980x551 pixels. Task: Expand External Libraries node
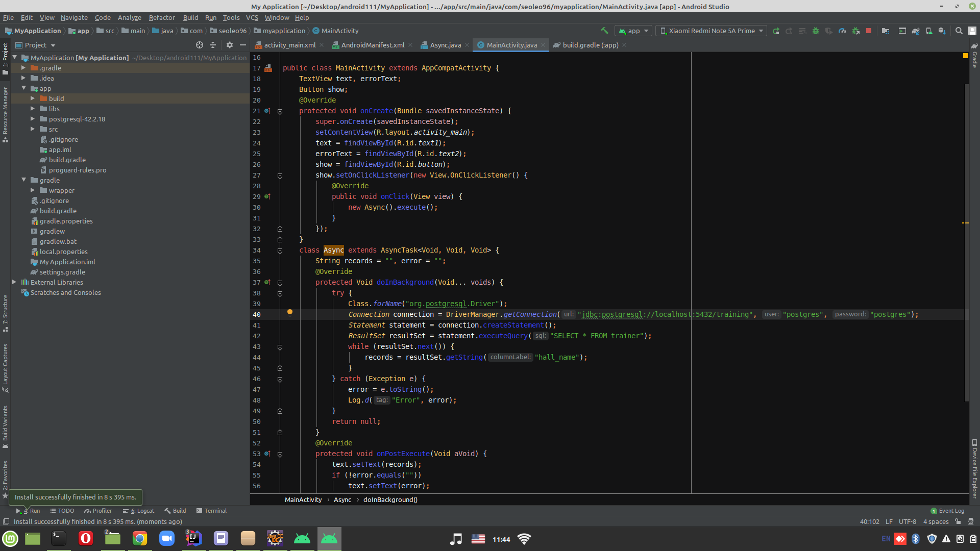tap(14, 282)
